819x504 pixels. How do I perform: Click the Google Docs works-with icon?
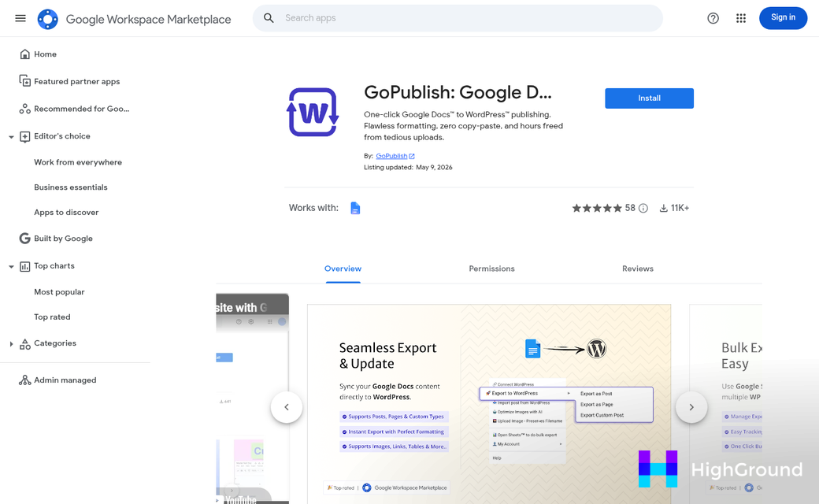pos(355,208)
